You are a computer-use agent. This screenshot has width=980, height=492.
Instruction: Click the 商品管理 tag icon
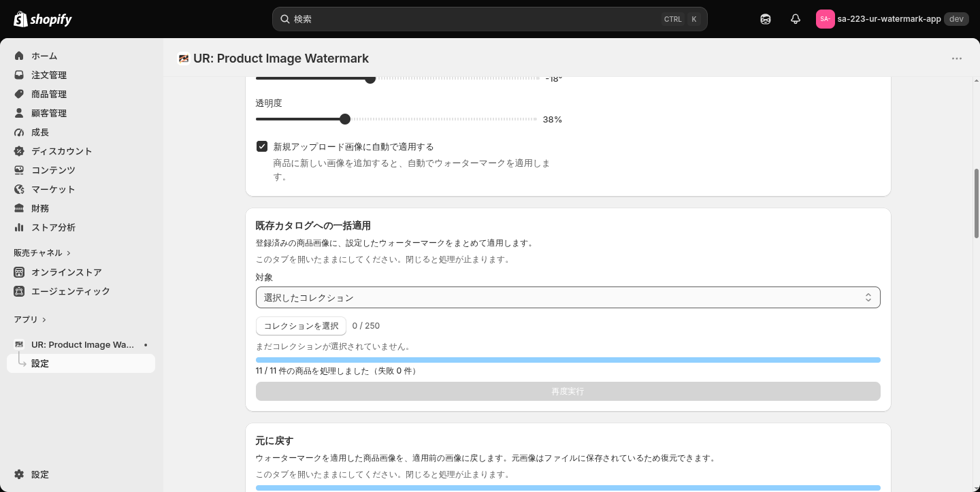pos(19,94)
